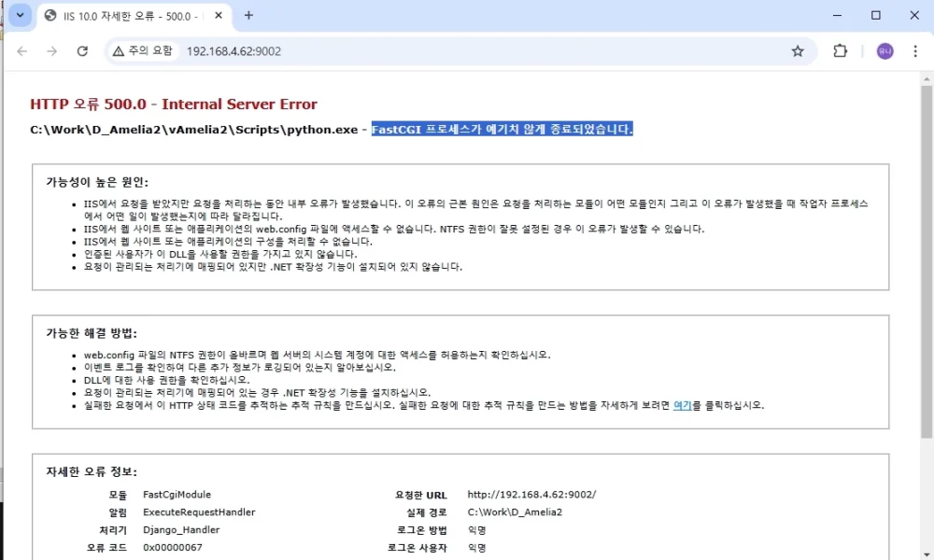Viewport: 934px width, 560px height.
Task: Click the web.config NTFS permission cause bullet
Action: [394, 229]
